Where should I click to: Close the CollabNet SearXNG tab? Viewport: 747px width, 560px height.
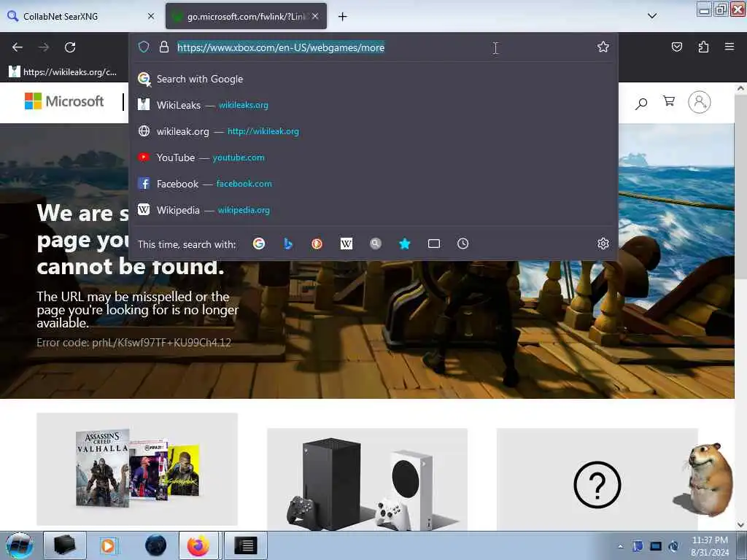151,16
